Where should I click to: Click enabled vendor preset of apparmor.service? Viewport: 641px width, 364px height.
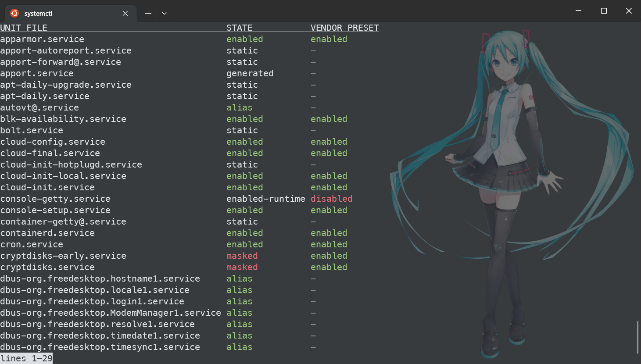pos(329,39)
